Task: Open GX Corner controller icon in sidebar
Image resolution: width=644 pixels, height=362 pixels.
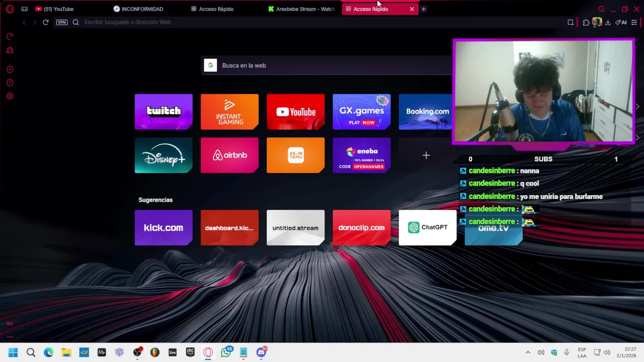Action: pyautogui.click(x=10, y=50)
